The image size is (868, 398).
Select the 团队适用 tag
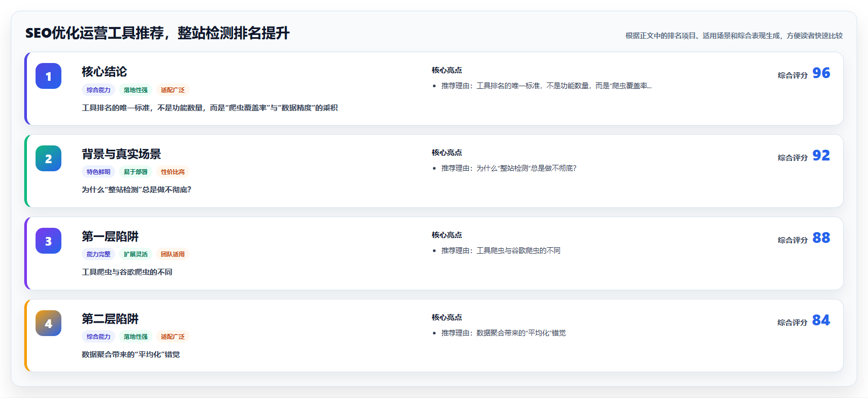click(x=173, y=254)
